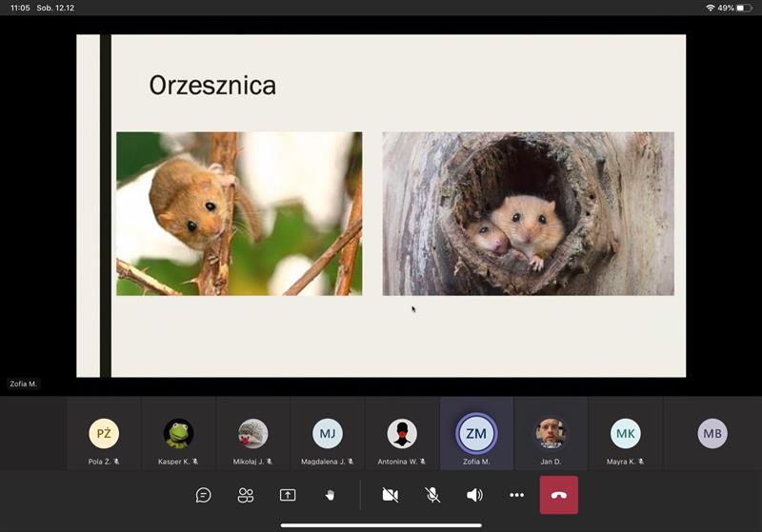Tap the battery indicator in status bar

click(x=744, y=8)
